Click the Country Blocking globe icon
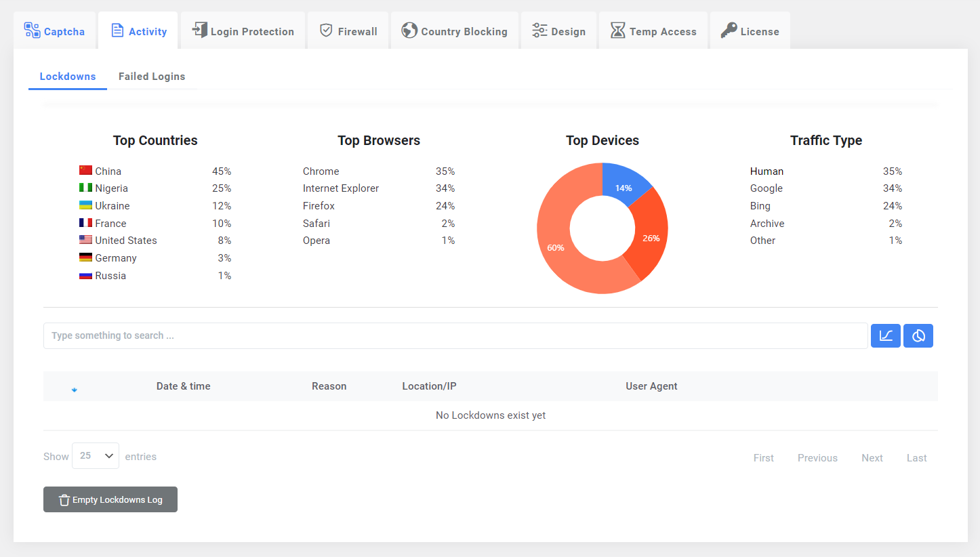The image size is (980, 557). pos(409,30)
